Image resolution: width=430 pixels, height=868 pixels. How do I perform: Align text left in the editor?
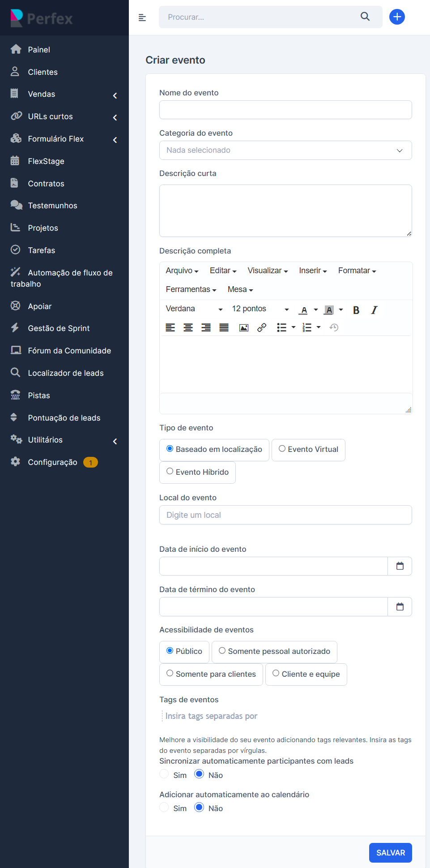(x=170, y=328)
